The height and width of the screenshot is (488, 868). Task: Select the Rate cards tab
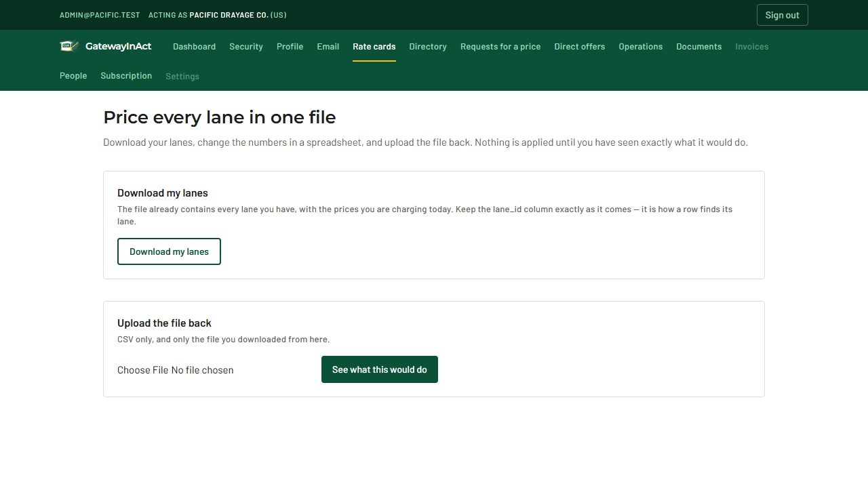(374, 47)
